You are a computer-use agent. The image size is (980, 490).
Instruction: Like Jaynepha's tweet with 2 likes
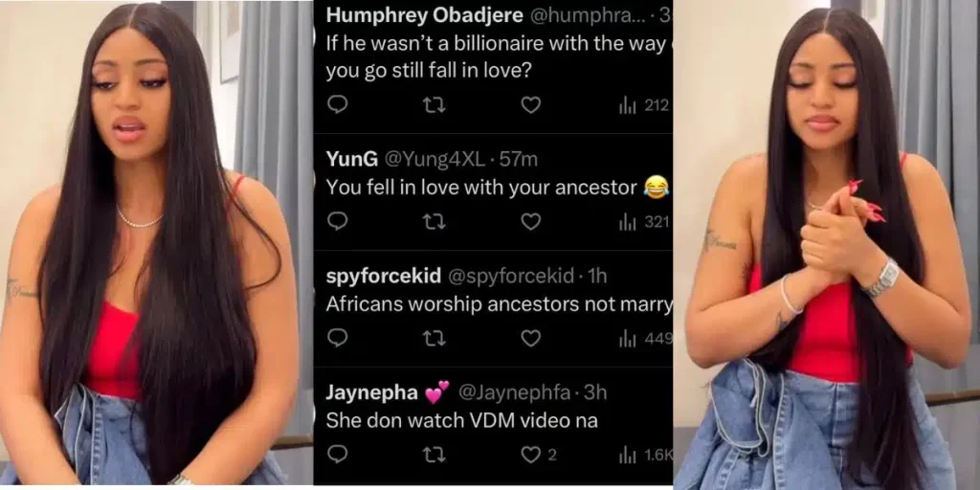point(538,455)
